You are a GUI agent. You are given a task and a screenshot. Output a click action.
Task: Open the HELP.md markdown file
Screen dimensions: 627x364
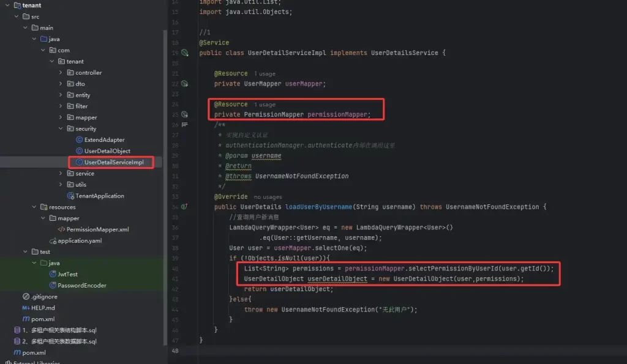coord(44,308)
